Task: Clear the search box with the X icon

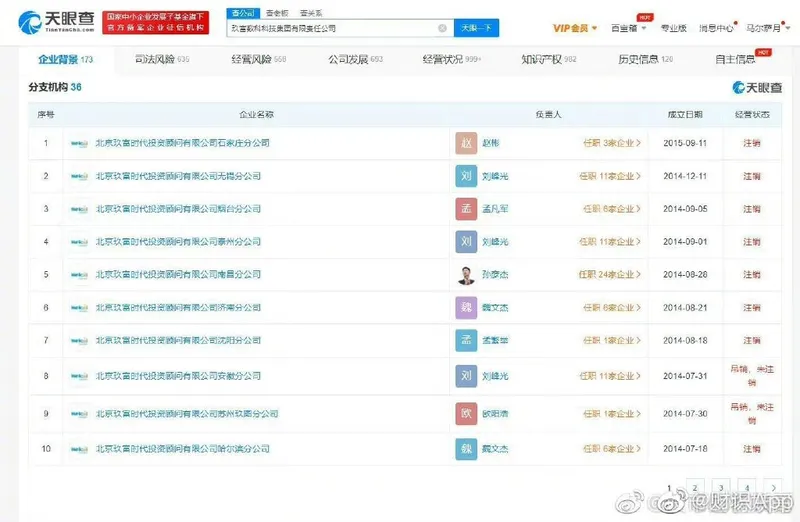Action: [442, 28]
